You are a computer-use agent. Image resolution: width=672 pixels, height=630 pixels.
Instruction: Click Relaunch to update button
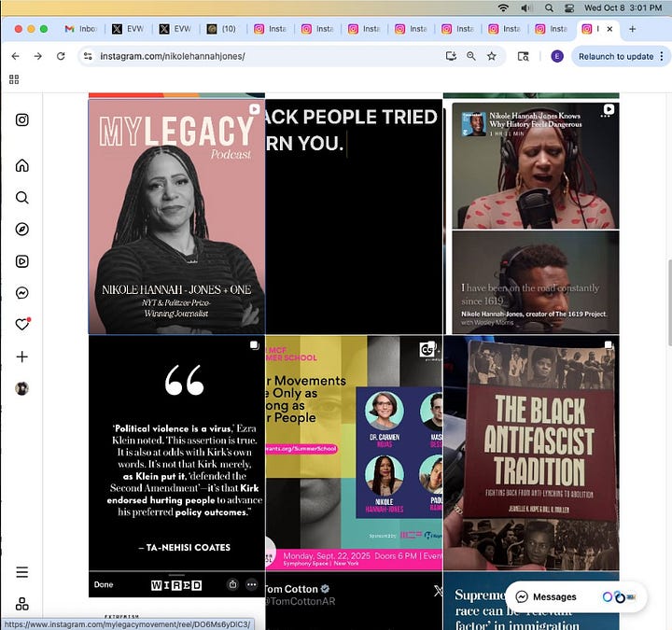616,56
